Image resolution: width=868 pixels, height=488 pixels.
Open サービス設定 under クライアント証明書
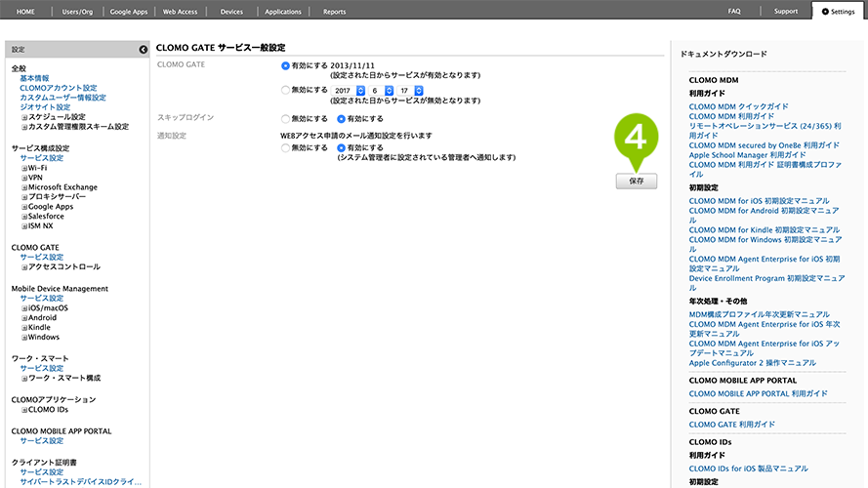point(42,472)
